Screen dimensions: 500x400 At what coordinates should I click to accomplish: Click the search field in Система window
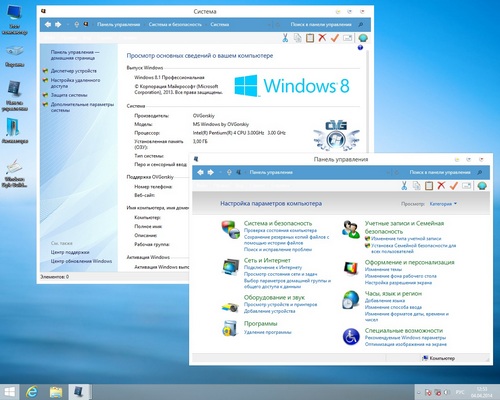tap(326, 24)
